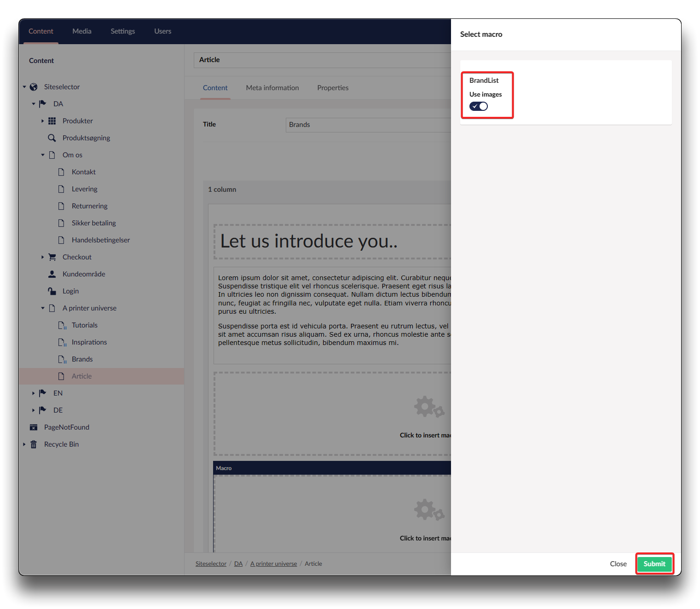Collapse the A printer universe node
This screenshot has height=609, width=700.
(42, 308)
